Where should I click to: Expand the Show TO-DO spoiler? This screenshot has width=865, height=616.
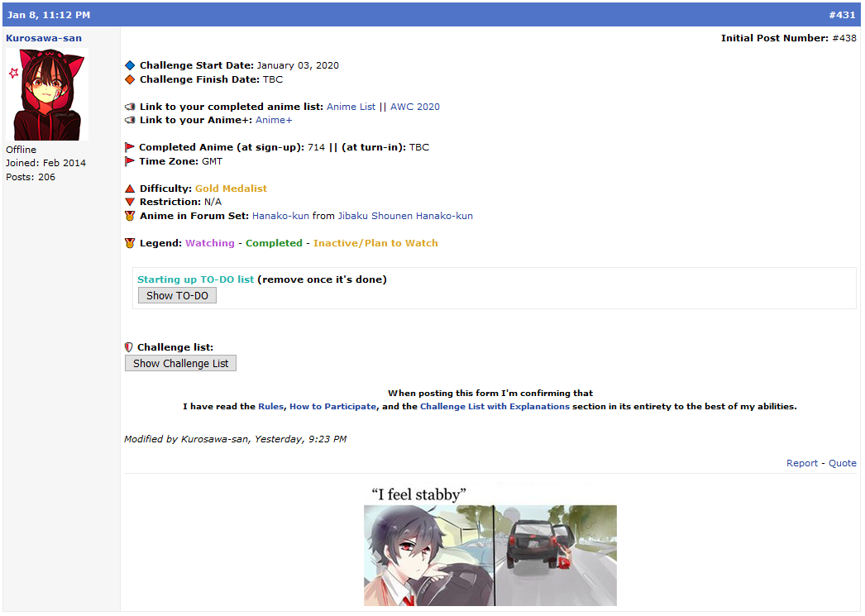177,295
